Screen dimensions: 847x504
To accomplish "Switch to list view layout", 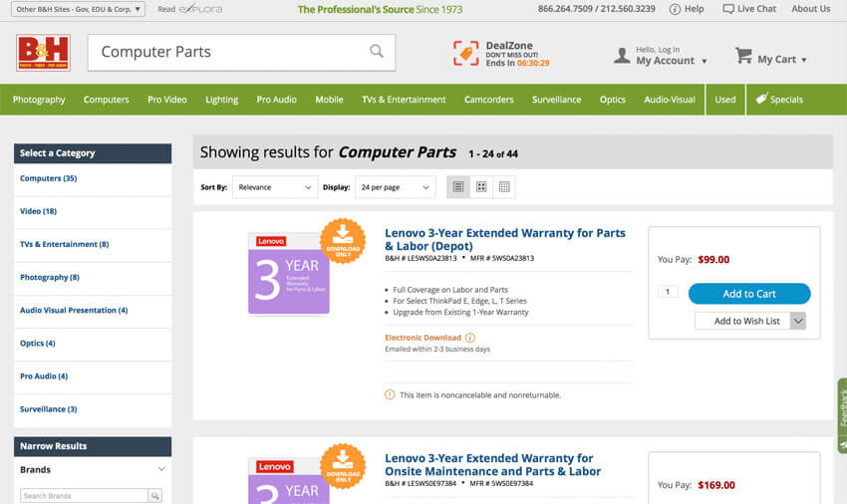I will (x=458, y=187).
